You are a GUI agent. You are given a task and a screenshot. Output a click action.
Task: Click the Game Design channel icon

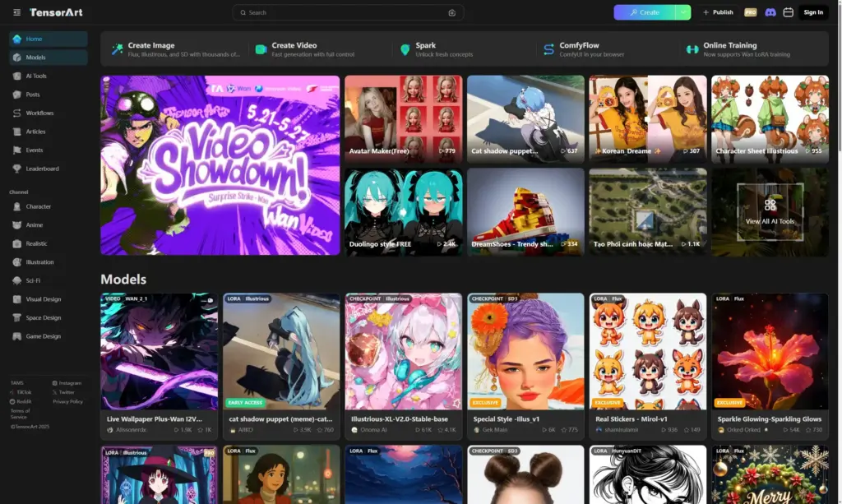pyautogui.click(x=16, y=336)
